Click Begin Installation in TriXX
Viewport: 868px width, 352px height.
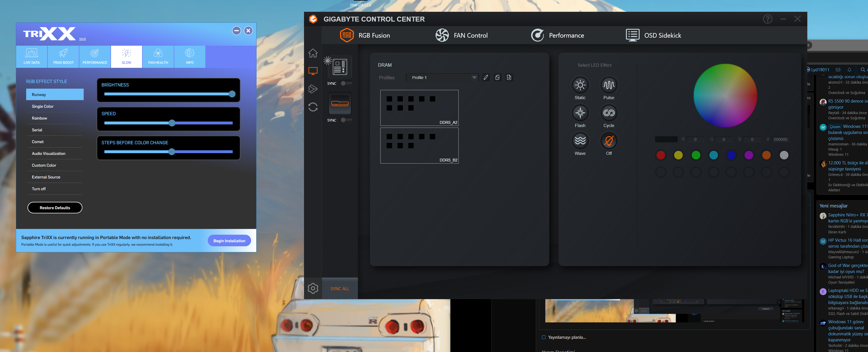click(x=229, y=241)
